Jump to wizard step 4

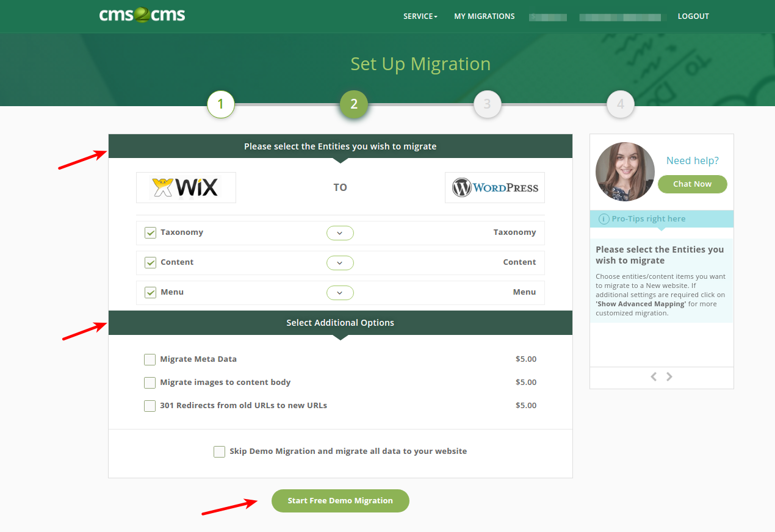[621, 104]
